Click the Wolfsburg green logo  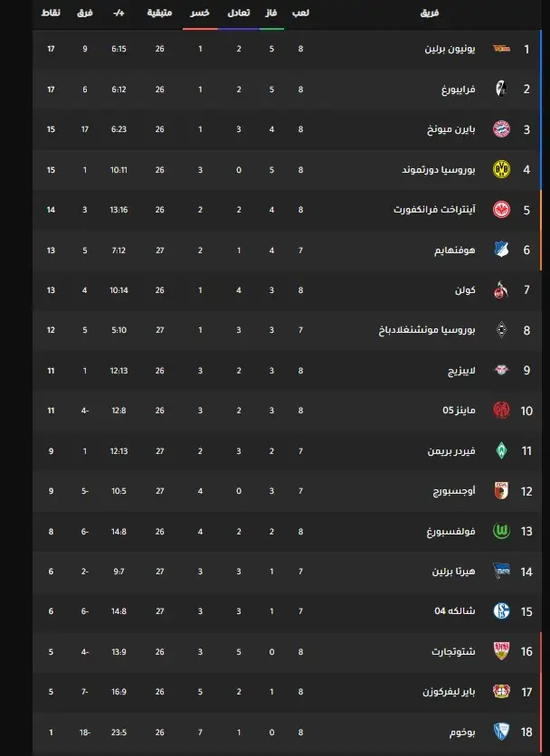(x=500, y=531)
